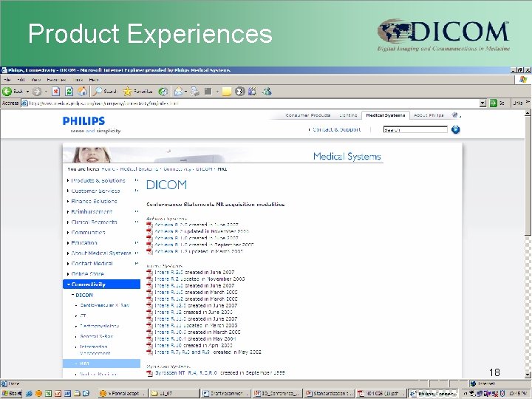The height and width of the screenshot is (399, 532).
Task: Click the yellow note toolbar icon
Action: tap(227, 92)
